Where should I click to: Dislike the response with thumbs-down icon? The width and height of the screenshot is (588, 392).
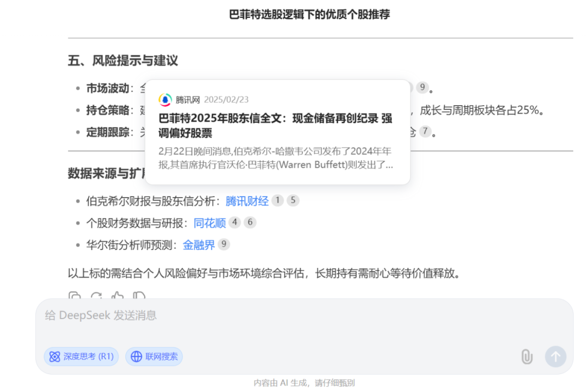click(x=139, y=296)
